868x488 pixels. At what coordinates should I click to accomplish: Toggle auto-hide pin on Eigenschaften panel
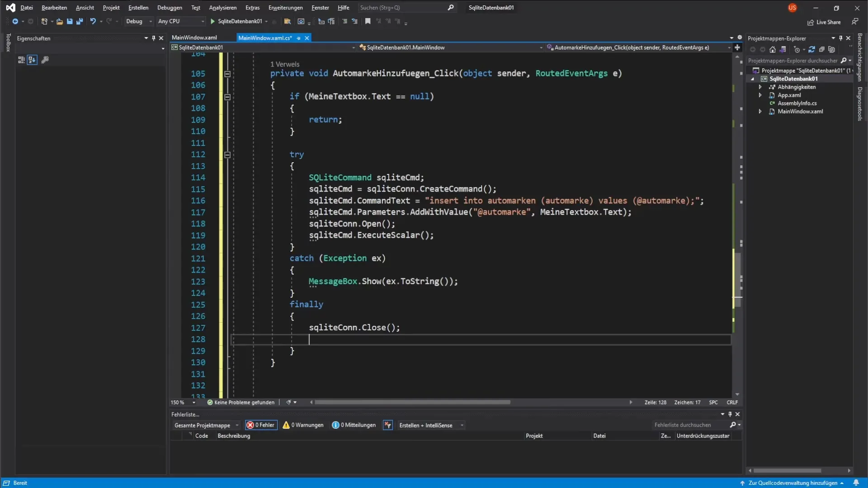154,38
